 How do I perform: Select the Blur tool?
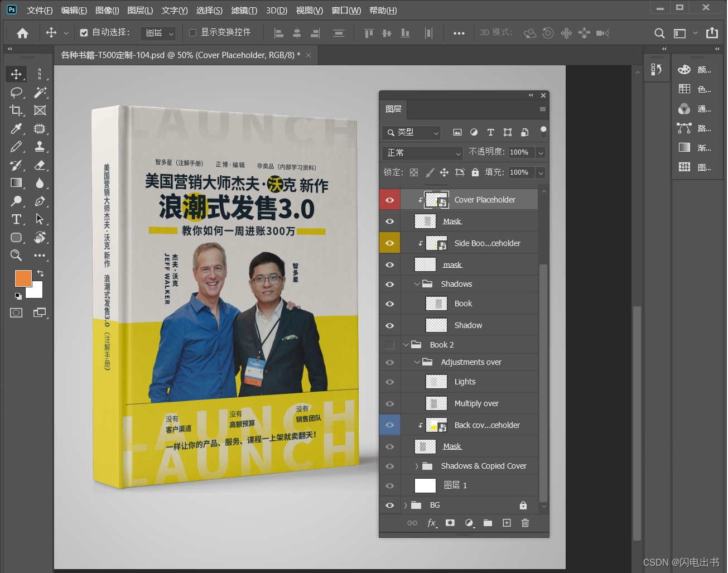pyautogui.click(x=40, y=183)
